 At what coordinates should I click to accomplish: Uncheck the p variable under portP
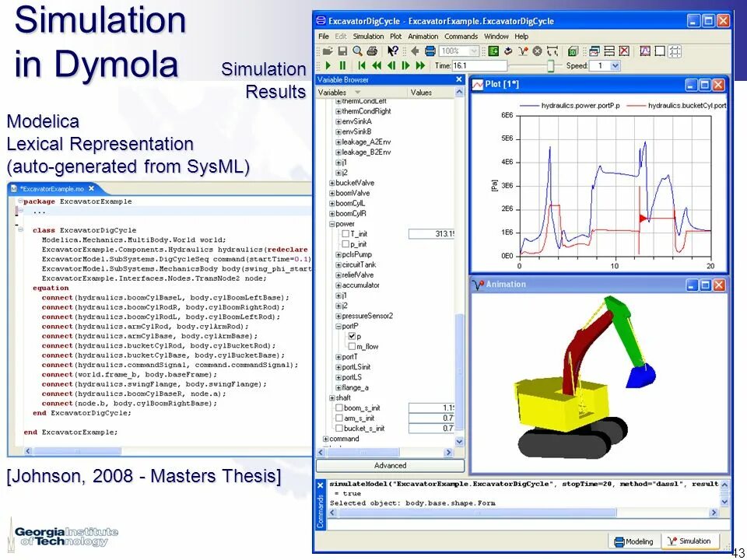(x=352, y=336)
